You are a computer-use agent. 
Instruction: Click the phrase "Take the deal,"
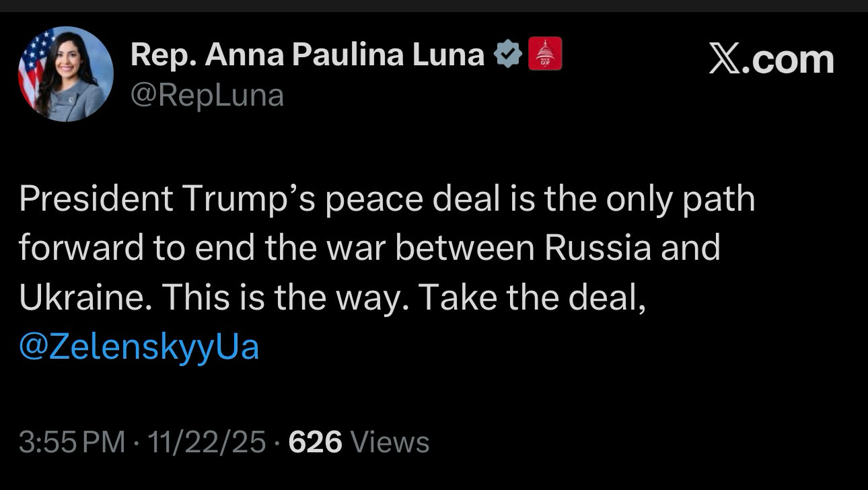pyautogui.click(x=533, y=297)
